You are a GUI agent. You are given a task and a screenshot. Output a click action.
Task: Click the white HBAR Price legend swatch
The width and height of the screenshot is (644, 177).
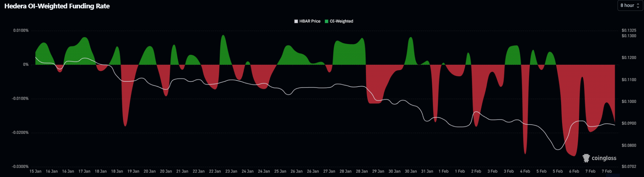(x=296, y=21)
